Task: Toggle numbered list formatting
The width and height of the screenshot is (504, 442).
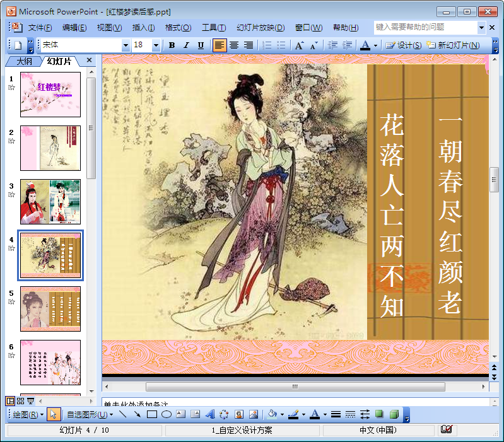Action: tap(267, 45)
